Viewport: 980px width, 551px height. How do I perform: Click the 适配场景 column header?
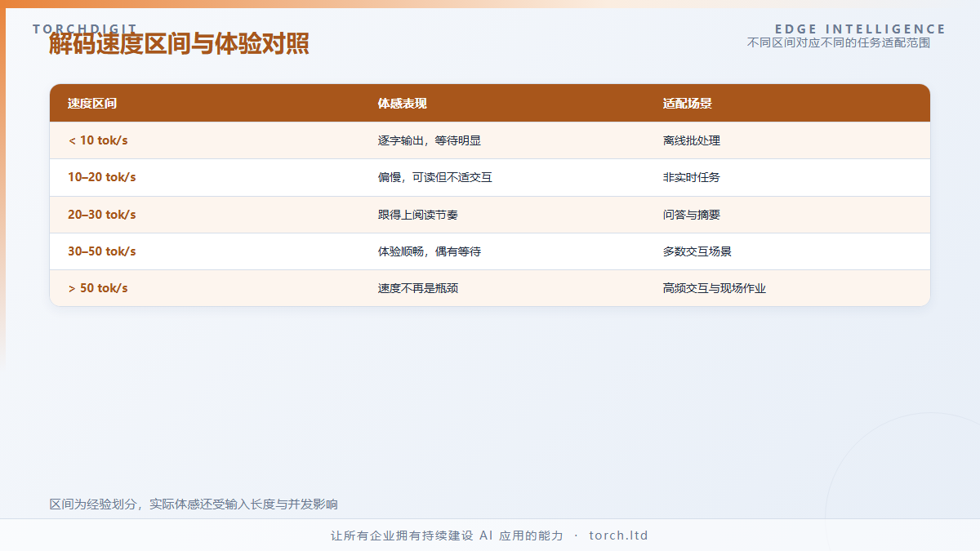[688, 104]
